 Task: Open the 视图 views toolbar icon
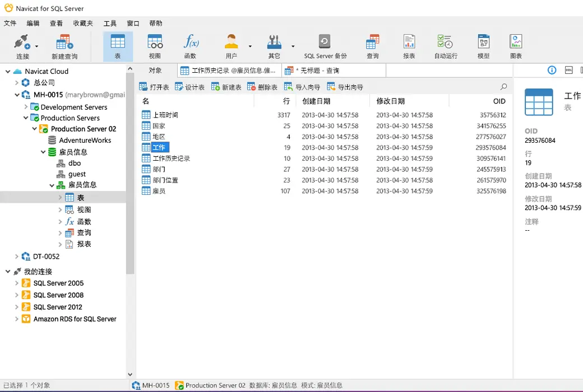point(155,41)
